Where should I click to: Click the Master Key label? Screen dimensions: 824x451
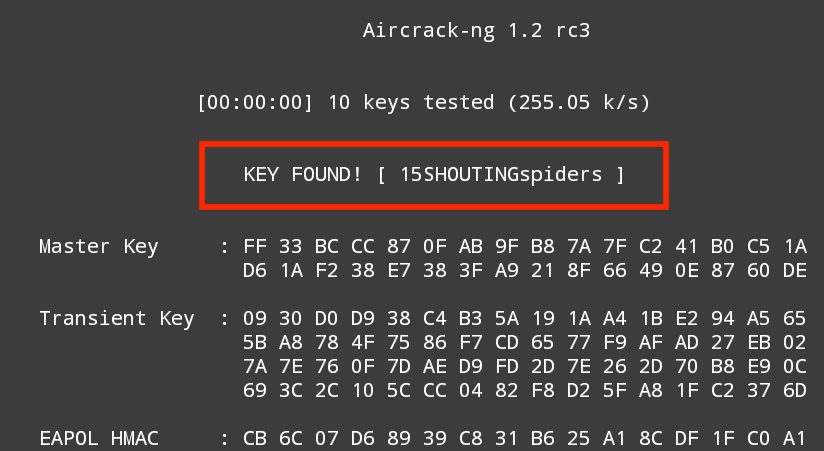(98, 247)
